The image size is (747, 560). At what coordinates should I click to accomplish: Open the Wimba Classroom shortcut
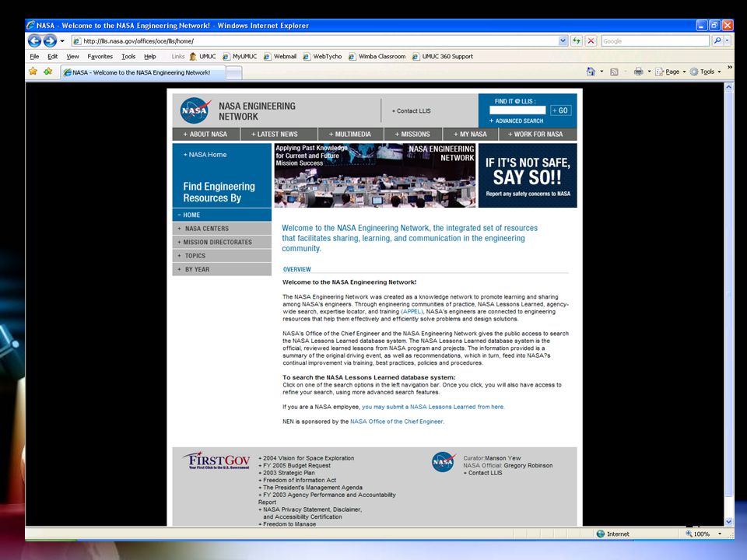point(377,56)
